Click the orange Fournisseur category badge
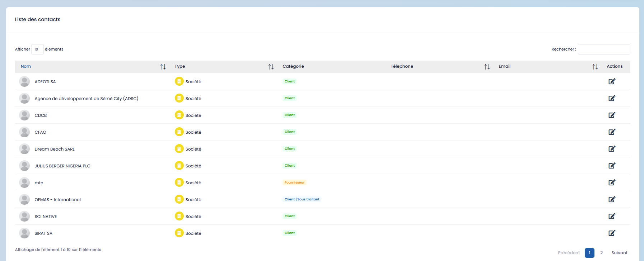 tap(294, 182)
